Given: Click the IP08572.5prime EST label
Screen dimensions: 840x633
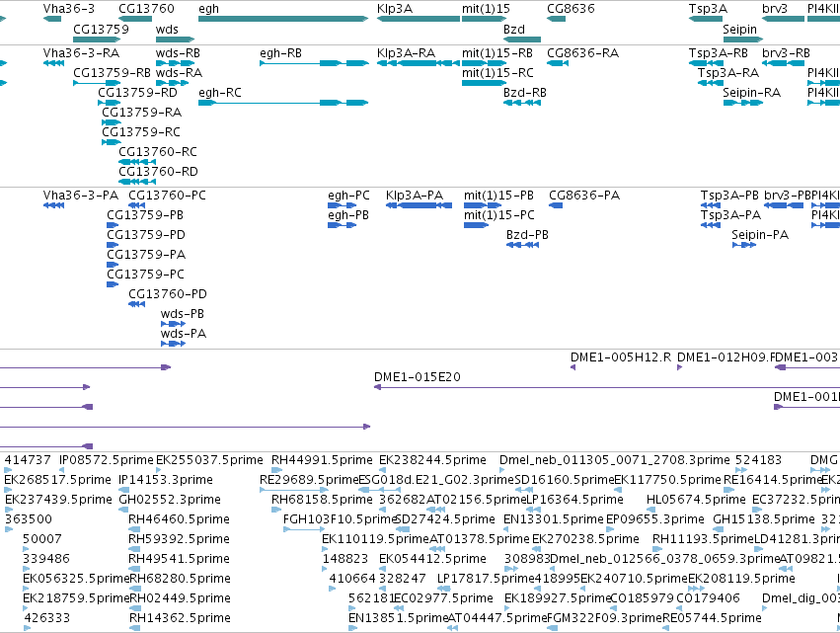Looking at the screenshot, I should pos(106,460).
